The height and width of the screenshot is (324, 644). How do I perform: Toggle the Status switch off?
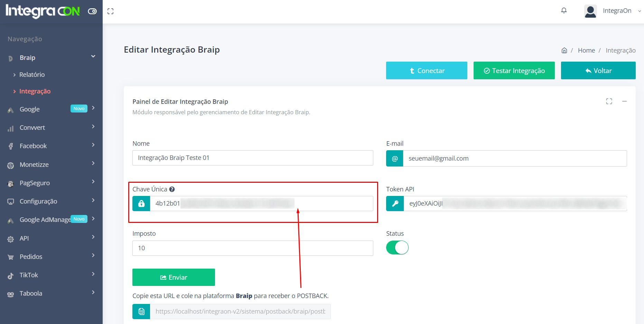pyautogui.click(x=397, y=248)
